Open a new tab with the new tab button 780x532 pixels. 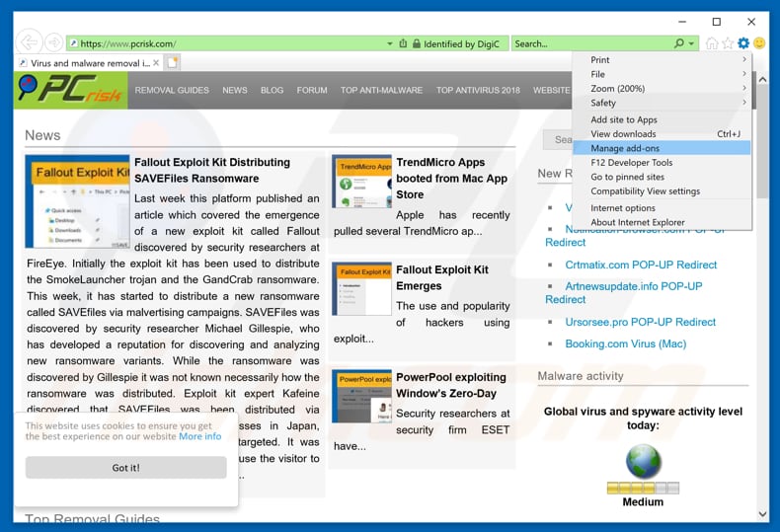coord(172,63)
